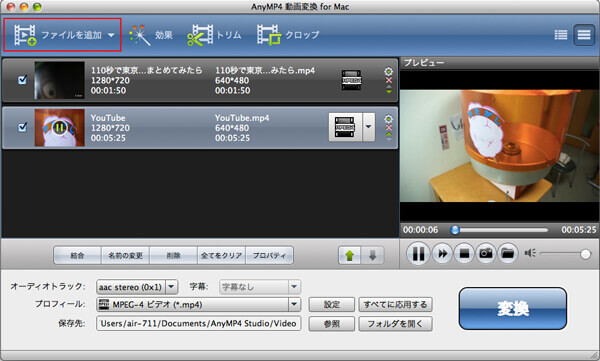Click the Rename (名前の変更) button

(125, 255)
